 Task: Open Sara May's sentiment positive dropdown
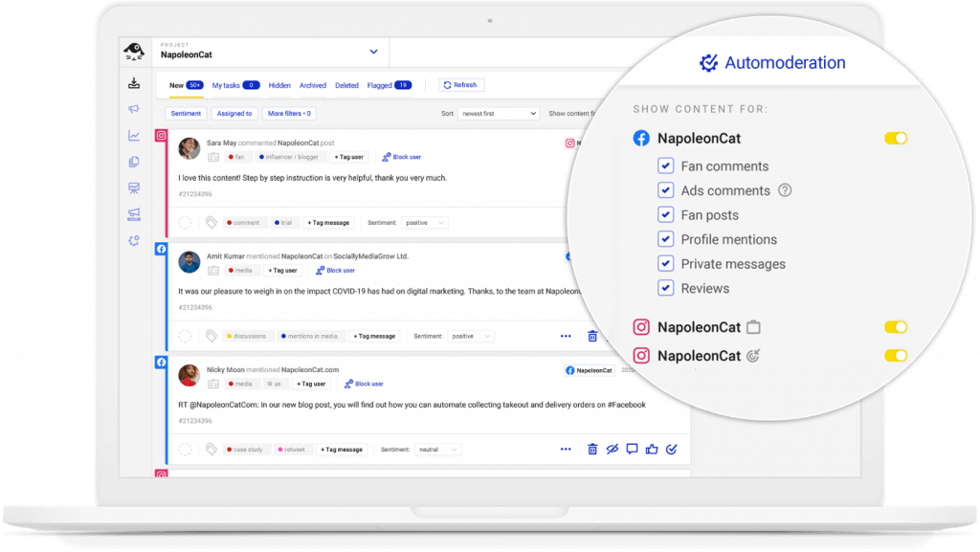424,223
